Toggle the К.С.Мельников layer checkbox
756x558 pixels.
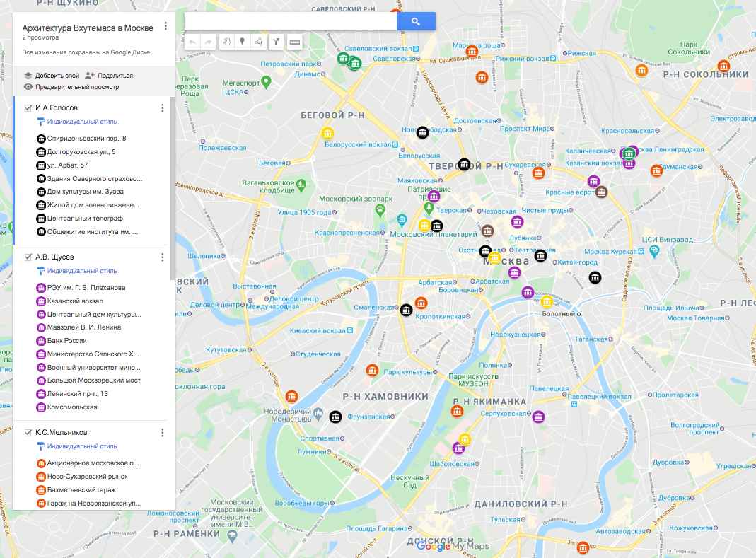(x=28, y=433)
